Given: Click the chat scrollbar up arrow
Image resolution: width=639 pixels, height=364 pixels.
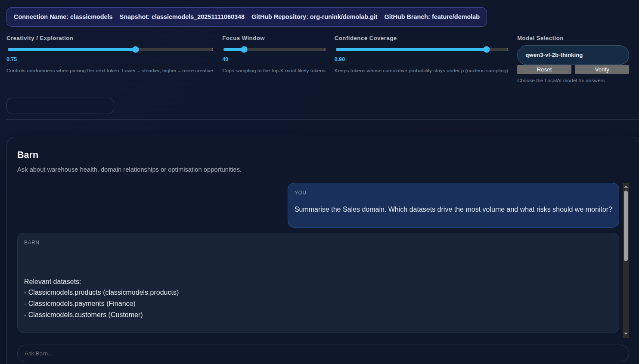Looking at the screenshot, I should click(x=626, y=186).
